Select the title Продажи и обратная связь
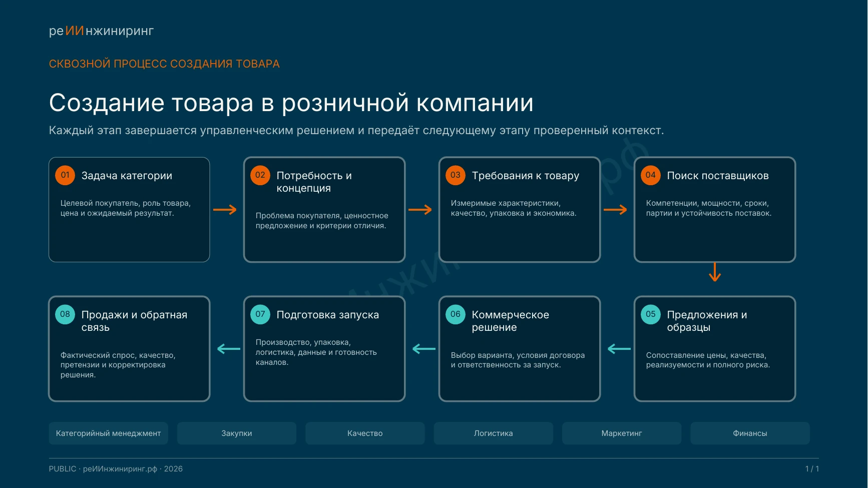The height and width of the screenshot is (488, 868). 134,321
